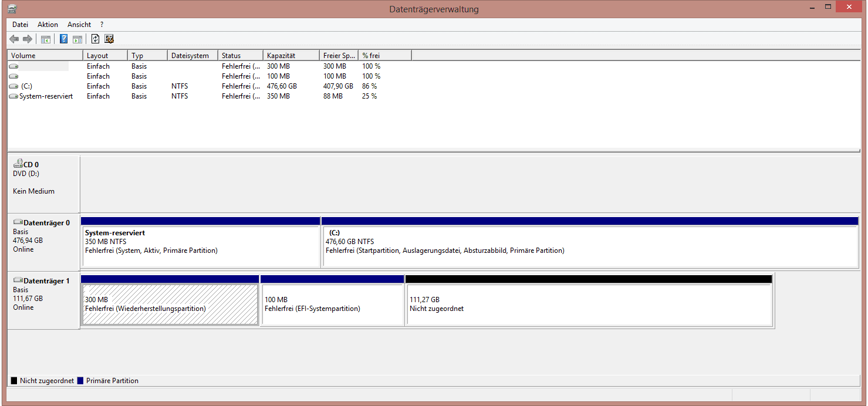Sort by the Typ column header

tap(148, 55)
